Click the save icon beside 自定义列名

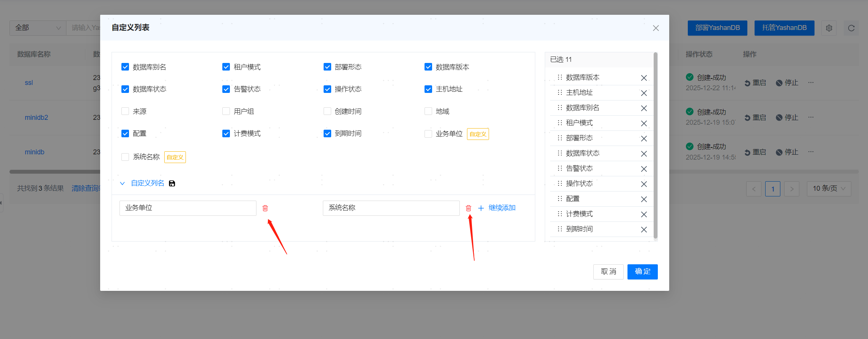(172, 184)
